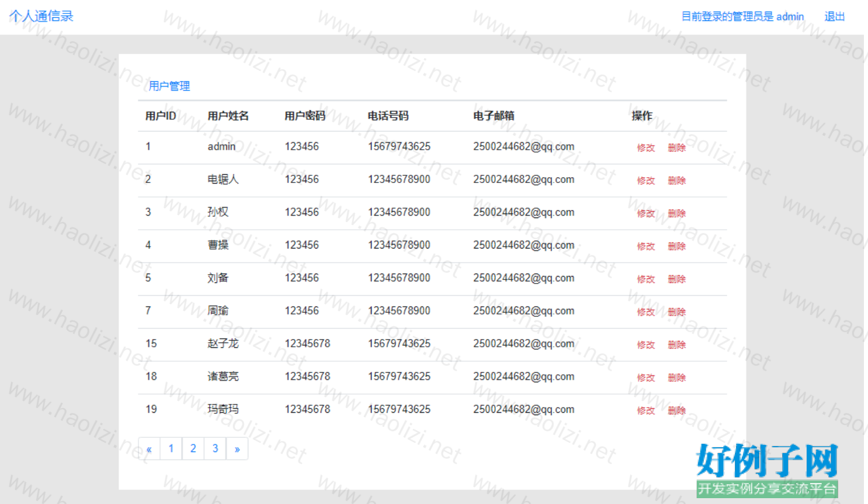Click 删除 for user 孙权
Viewport: 868px width, 504px height.
(676, 213)
